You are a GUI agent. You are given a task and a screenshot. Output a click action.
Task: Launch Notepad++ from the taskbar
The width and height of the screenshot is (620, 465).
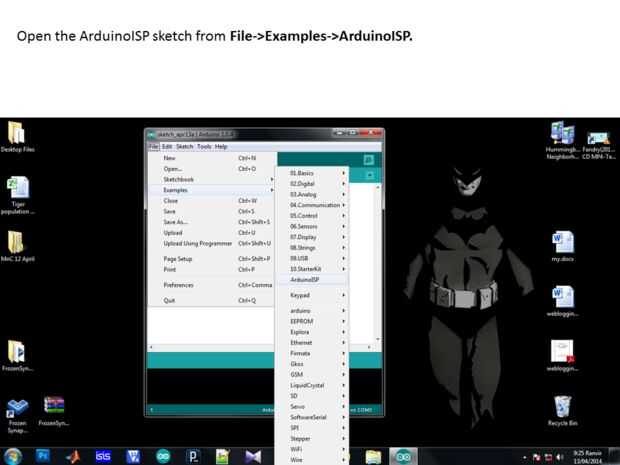click(223, 456)
